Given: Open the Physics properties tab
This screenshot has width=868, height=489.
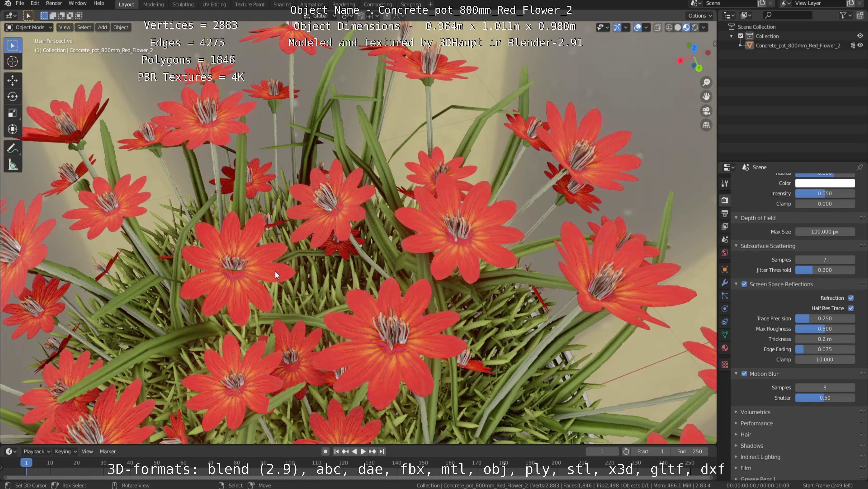Looking at the screenshot, I should (x=725, y=309).
